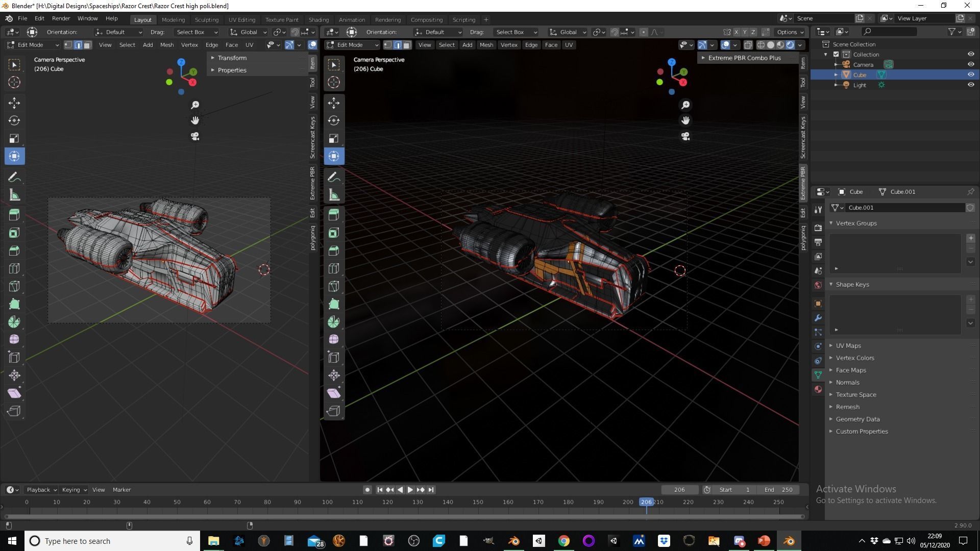Select the Extrude Region tool in left viewport
The width and height of the screenshot is (980, 551).
pyautogui.click(x=14, y=215)
